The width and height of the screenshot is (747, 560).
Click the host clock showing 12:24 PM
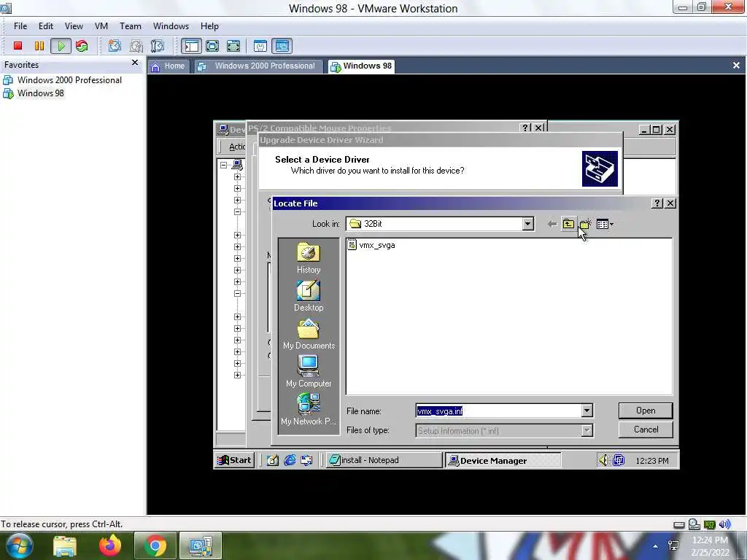point(710,546)
